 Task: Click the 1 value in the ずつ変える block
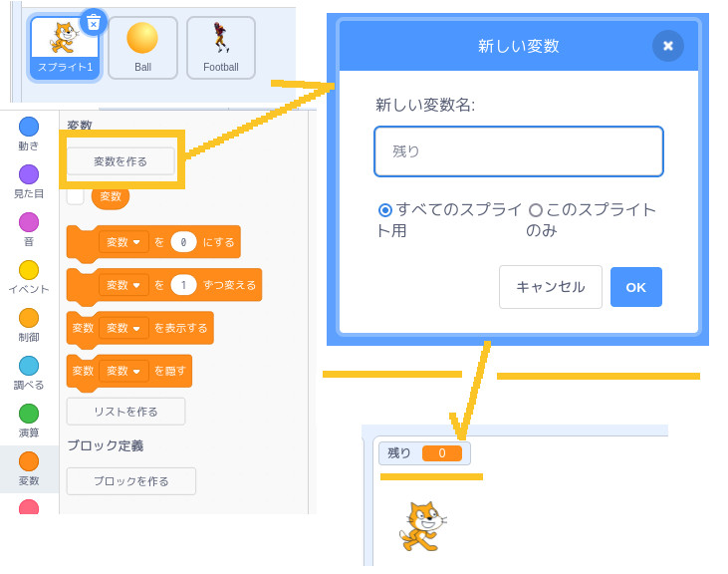point(183,285)
